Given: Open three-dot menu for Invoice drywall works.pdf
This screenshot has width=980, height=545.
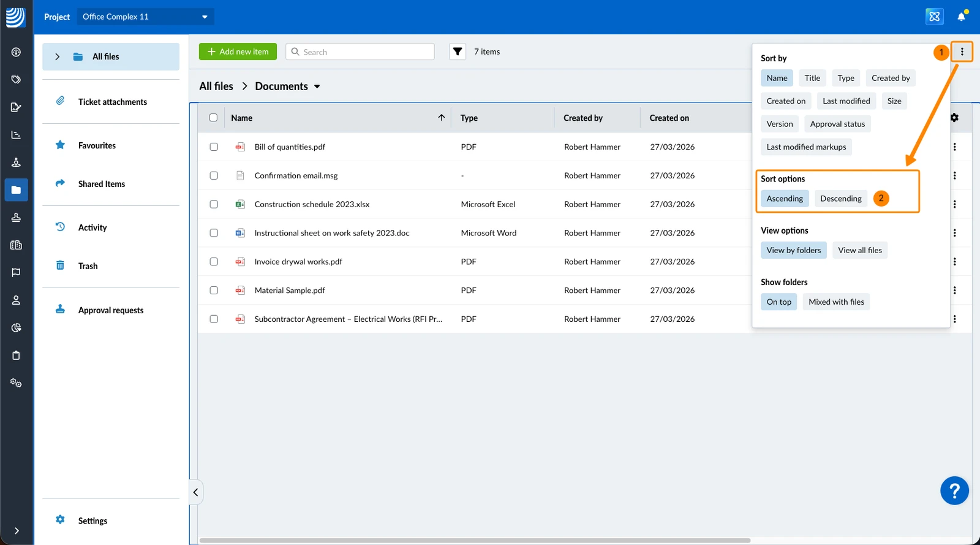Looking at the screenshot, I should point(955,262).
